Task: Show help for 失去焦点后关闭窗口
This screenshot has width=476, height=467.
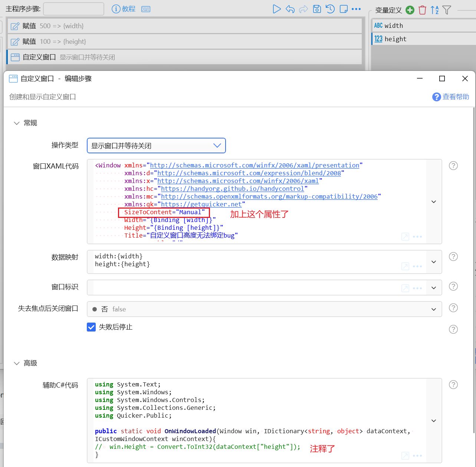Action: (x=453, y=308)
